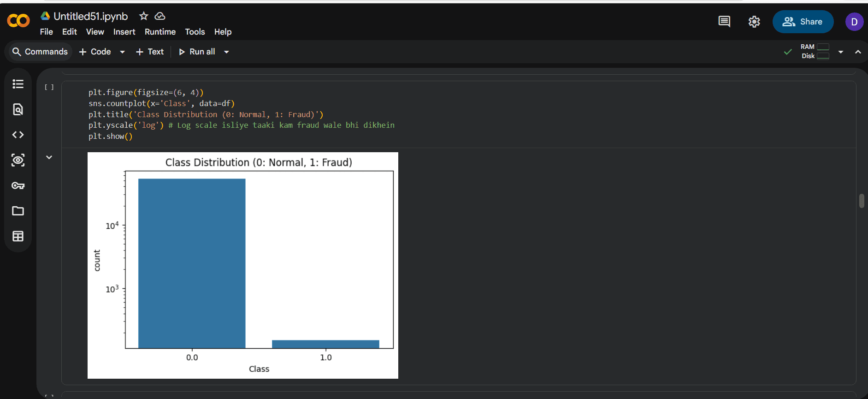The image size is (868, 399).
Task: Run the countplot code cell
Action: [x=49, y=87]
